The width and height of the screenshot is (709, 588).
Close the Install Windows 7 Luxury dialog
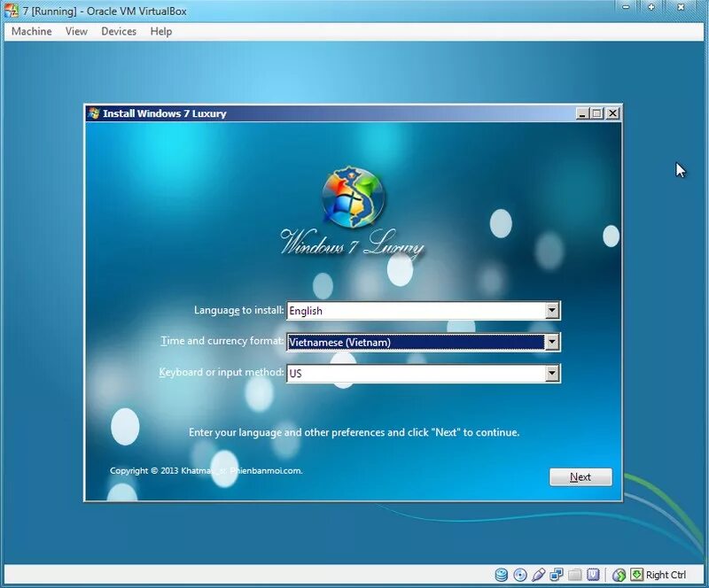[612, 113]
